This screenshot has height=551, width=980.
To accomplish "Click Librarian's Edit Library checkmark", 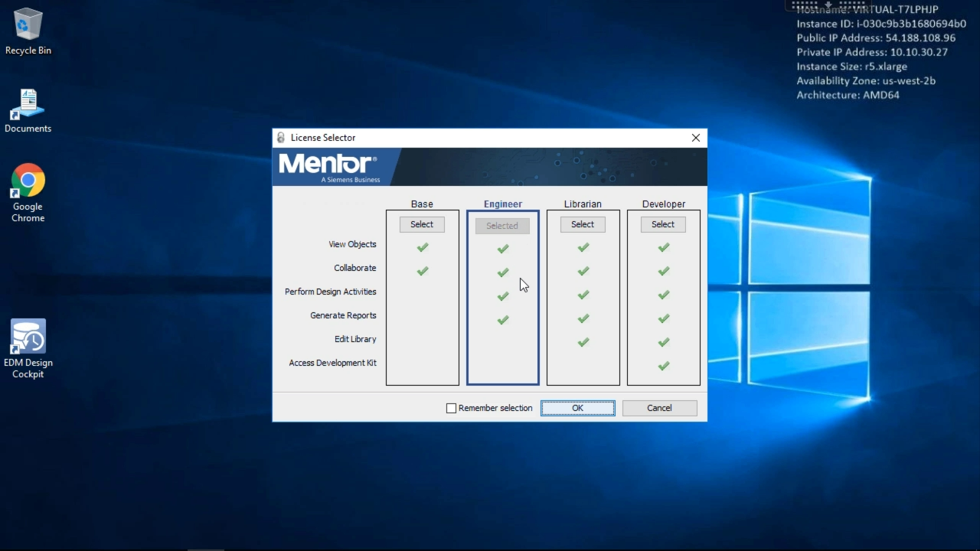I will point(583,342).
